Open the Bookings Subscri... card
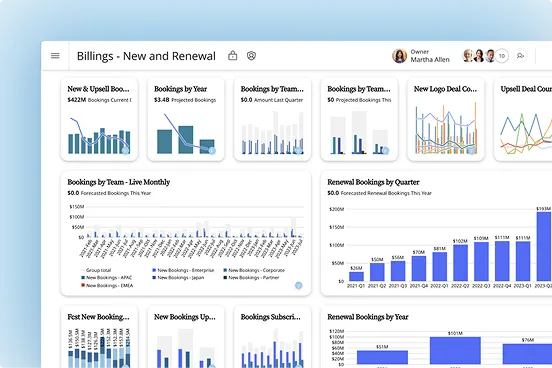The width and height of the screenshot is (552, 368). (x=272, y=337)
